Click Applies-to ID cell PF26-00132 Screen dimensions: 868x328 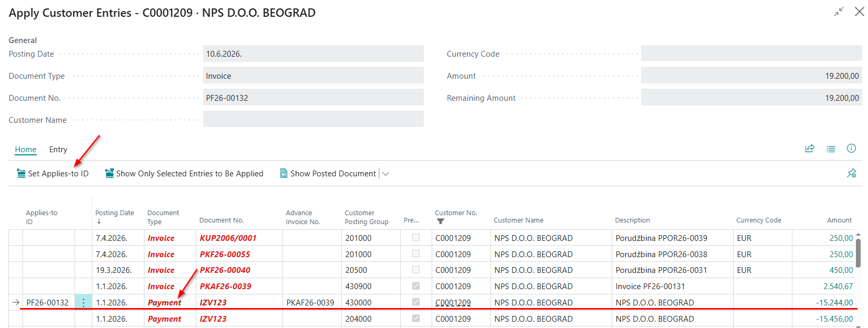tap(48, 302)
